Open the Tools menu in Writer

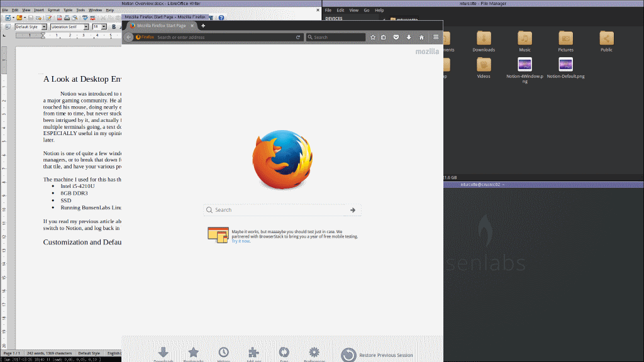(80, 10)
